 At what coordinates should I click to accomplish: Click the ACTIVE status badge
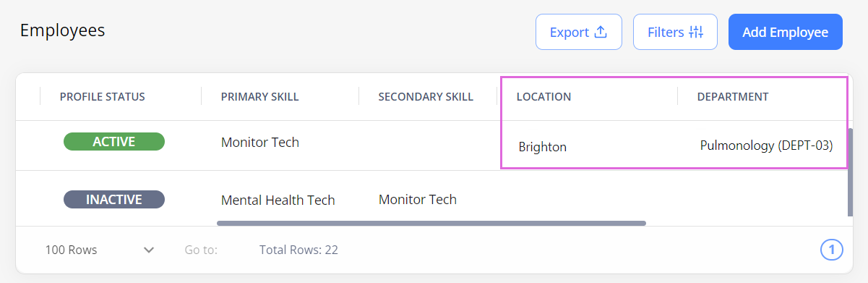pyautogui.click(x=114, y=142)
